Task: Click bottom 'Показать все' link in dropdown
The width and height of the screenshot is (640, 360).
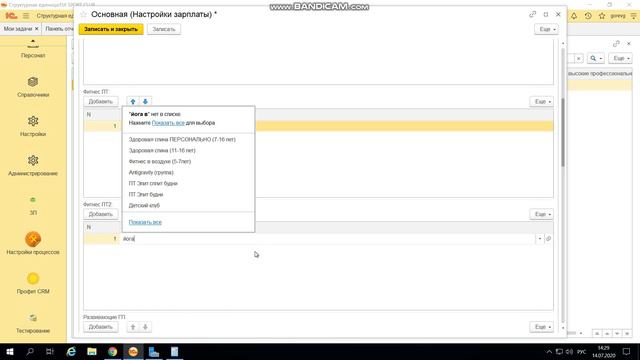Action: (145, 222)
